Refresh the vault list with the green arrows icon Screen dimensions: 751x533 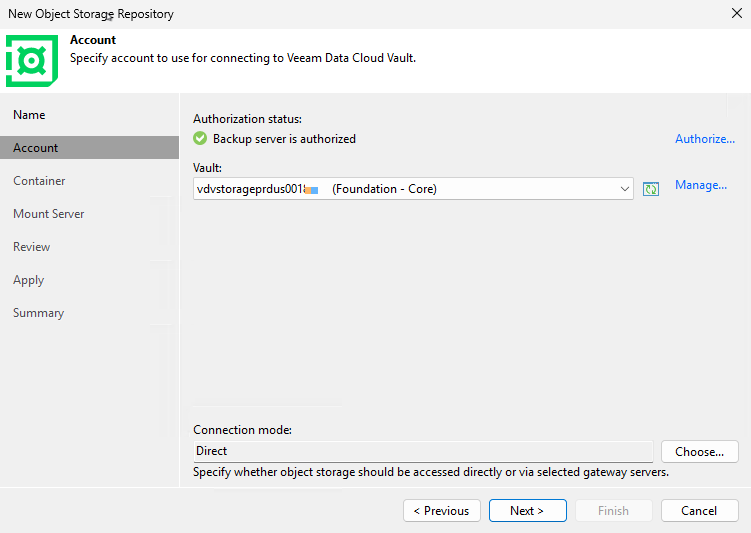[651, 189]
